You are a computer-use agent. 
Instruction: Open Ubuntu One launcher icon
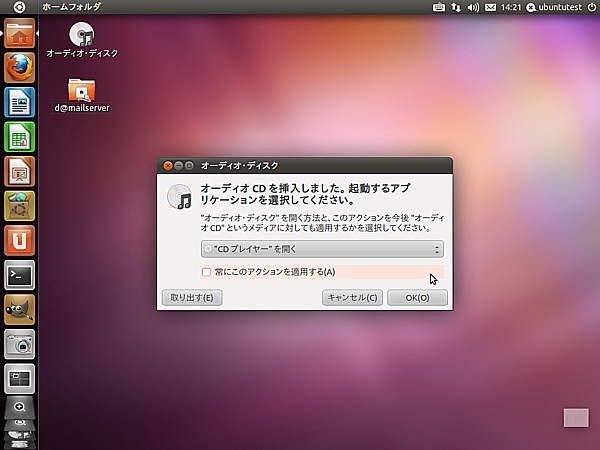coord(20,240)
